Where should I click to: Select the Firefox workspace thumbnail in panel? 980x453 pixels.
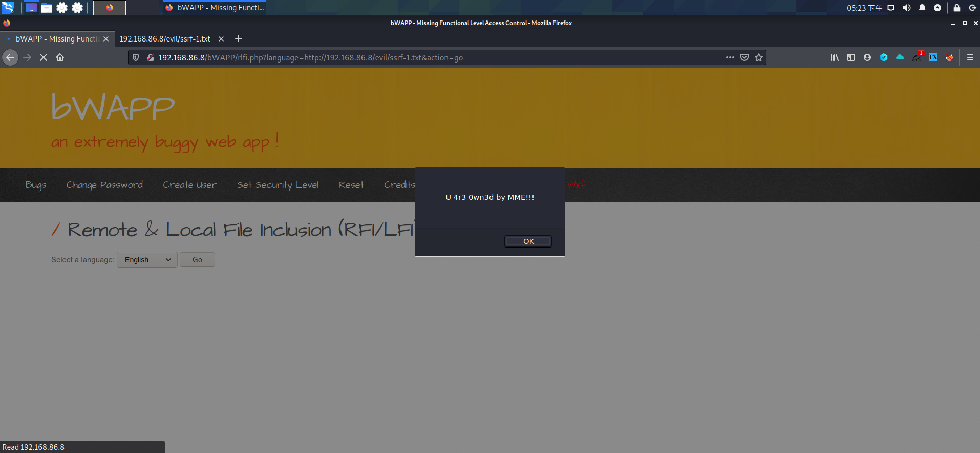pos(110,8)
